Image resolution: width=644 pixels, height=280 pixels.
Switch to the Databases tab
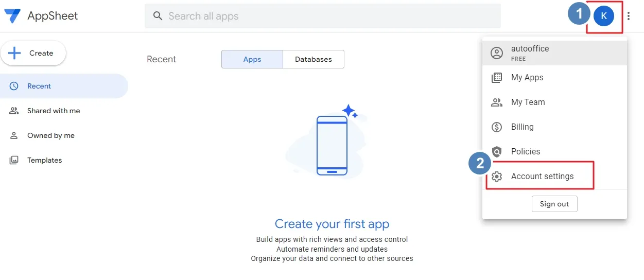click(x=314, y=59)
